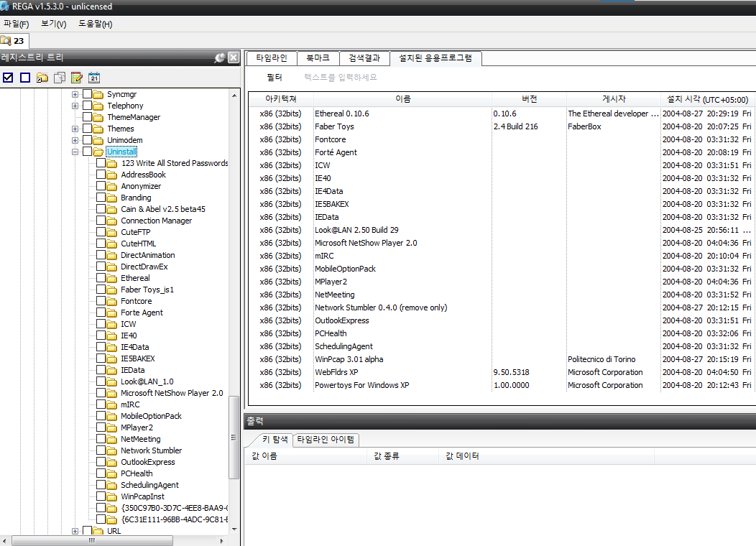Tick the OutlookExpress checkbox

[101, 462]
